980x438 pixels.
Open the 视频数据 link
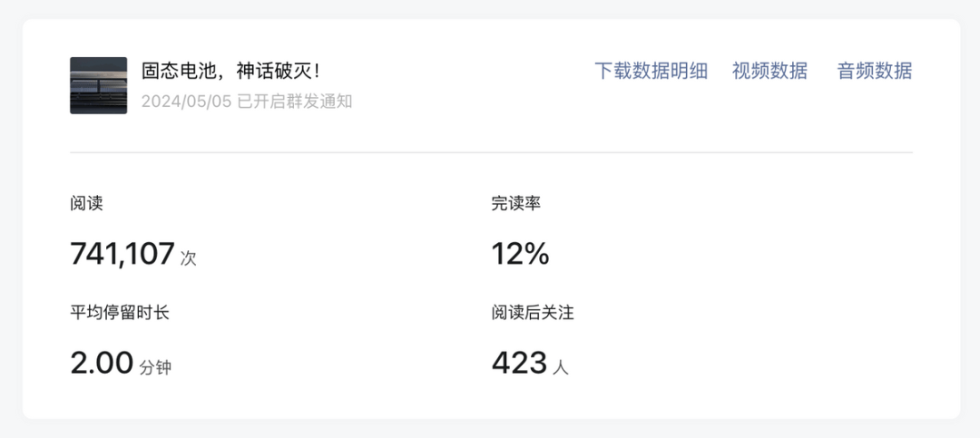[769, 71]
